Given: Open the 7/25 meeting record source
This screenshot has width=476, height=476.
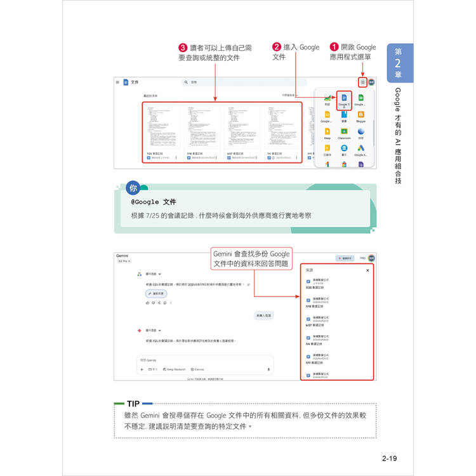Looking at the screenshot, I should pyautogui.click(x=317, y=284).
